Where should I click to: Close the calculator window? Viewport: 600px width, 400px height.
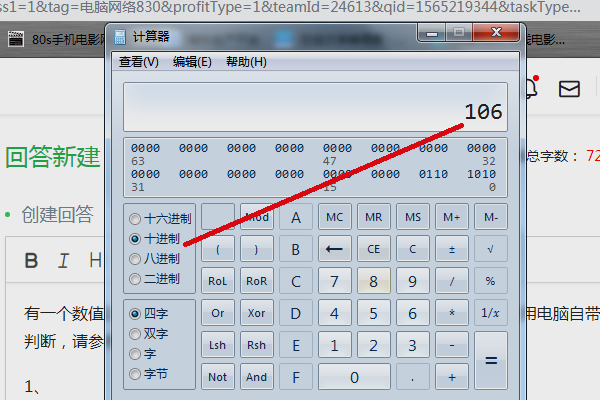pos(496,33)
